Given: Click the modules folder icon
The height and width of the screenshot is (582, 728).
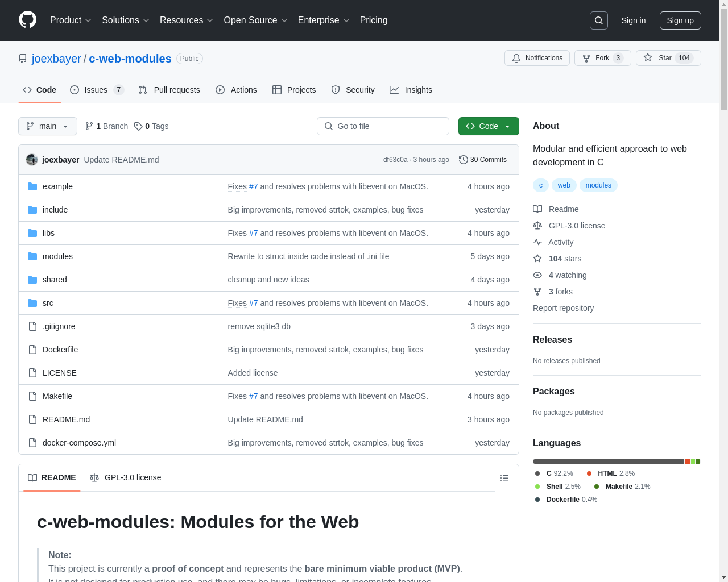Looking at the screenshot, I should [x=32, y=256].
